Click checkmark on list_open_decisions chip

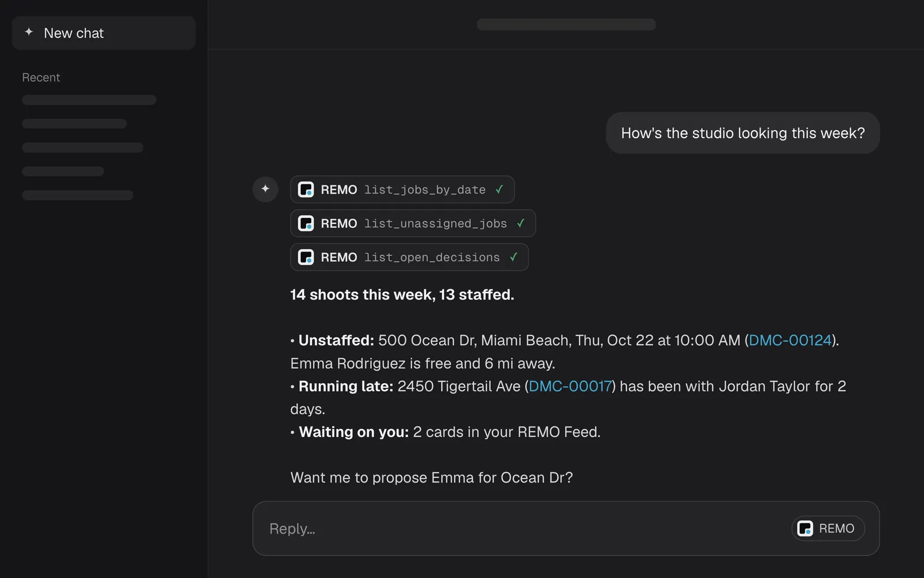(513, 257)
